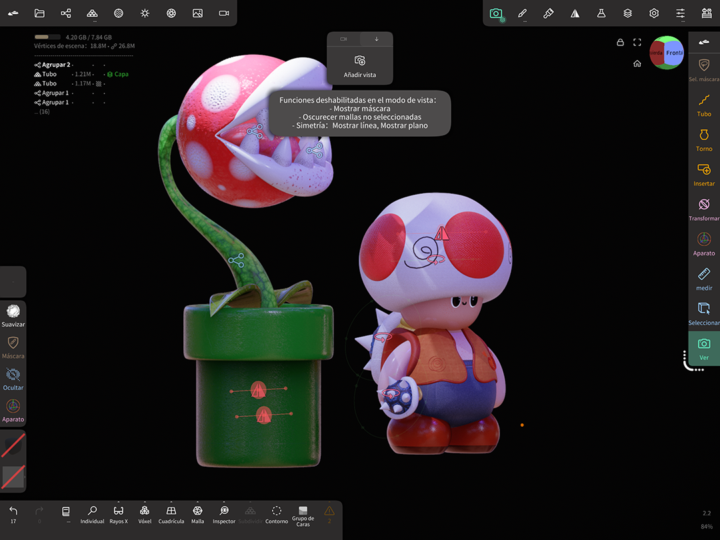Viewport: 720px width, 540px height.
Task: Open the orange warning icon showing 2
Action: pos(329,514)
